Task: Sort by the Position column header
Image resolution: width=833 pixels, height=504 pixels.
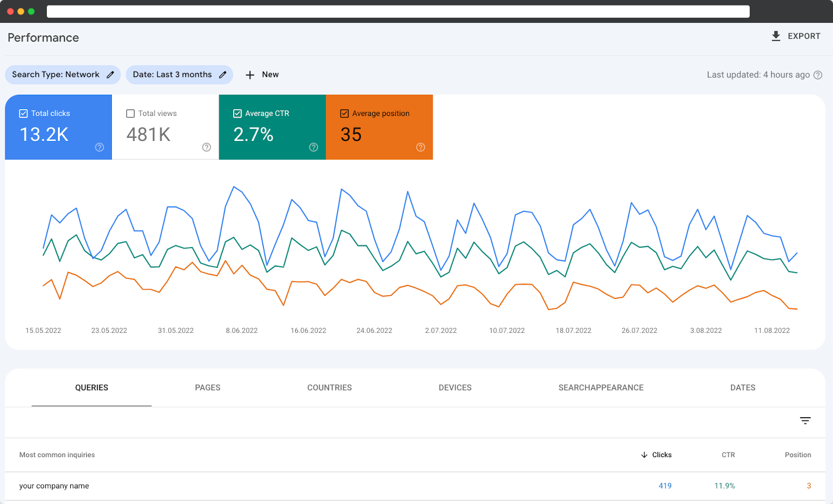Action: pyautogui.click(x=798, y=455)
